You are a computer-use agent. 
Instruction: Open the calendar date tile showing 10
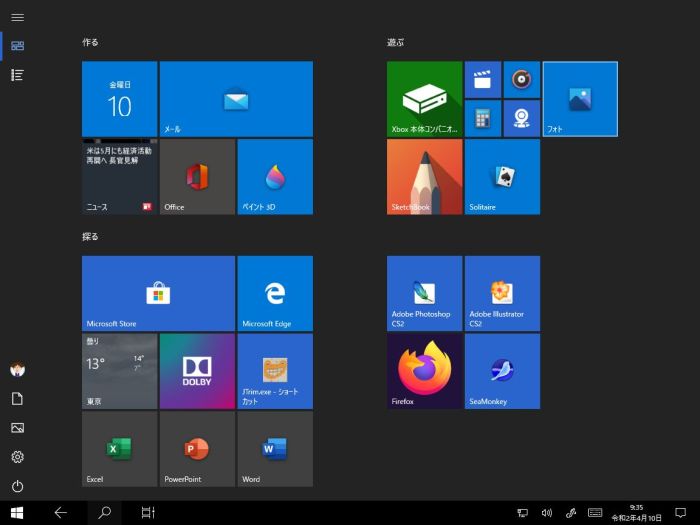[119, 99]
